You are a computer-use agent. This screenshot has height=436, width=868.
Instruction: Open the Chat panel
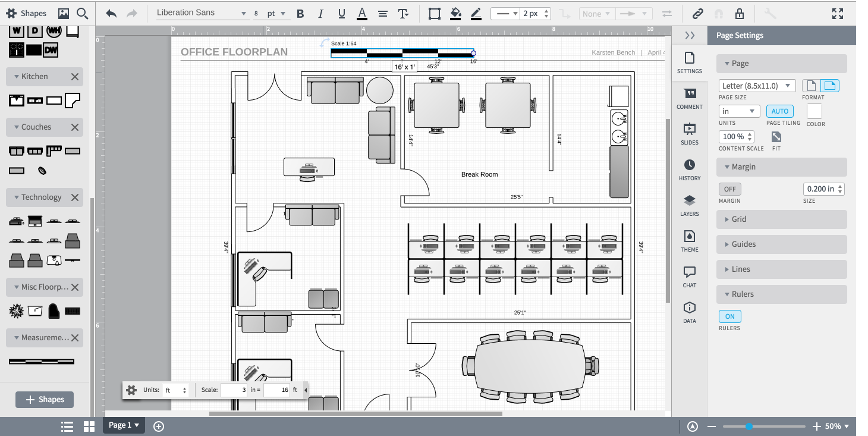pyautogui.click(x=690, y=277)
